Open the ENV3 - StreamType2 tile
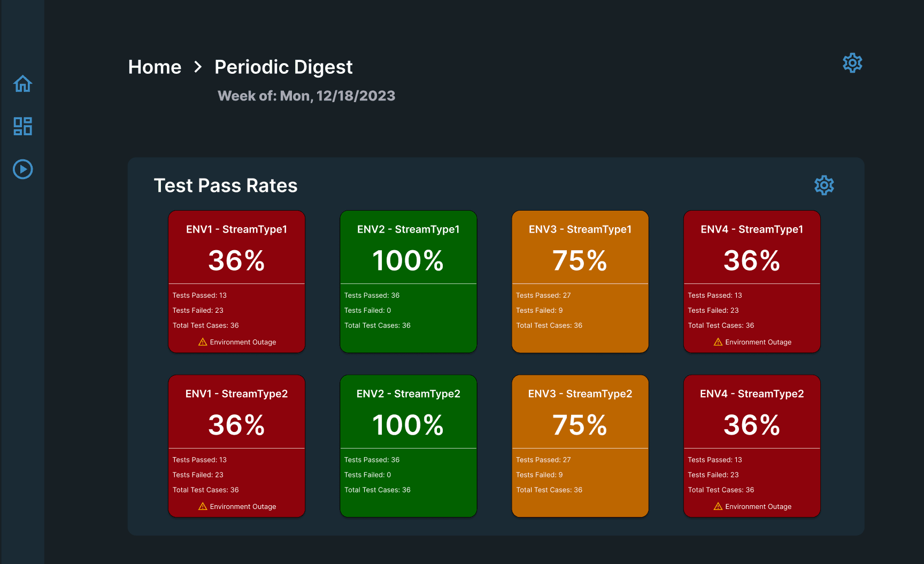The width and height of the screenshot is (924, 564). 580,446
